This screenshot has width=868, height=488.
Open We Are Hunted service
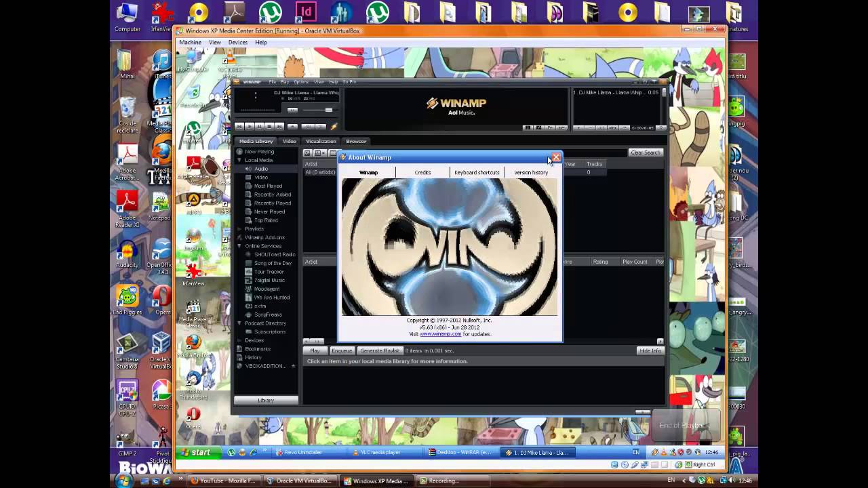[271, 297]
